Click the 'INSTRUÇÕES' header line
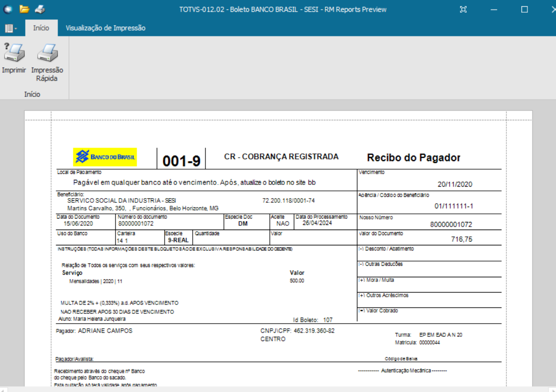 (175, 249)
